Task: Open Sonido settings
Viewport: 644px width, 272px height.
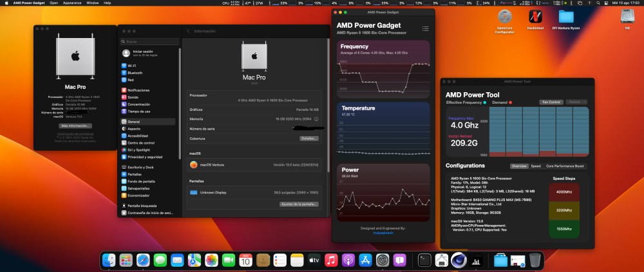Action: (148, 97)
